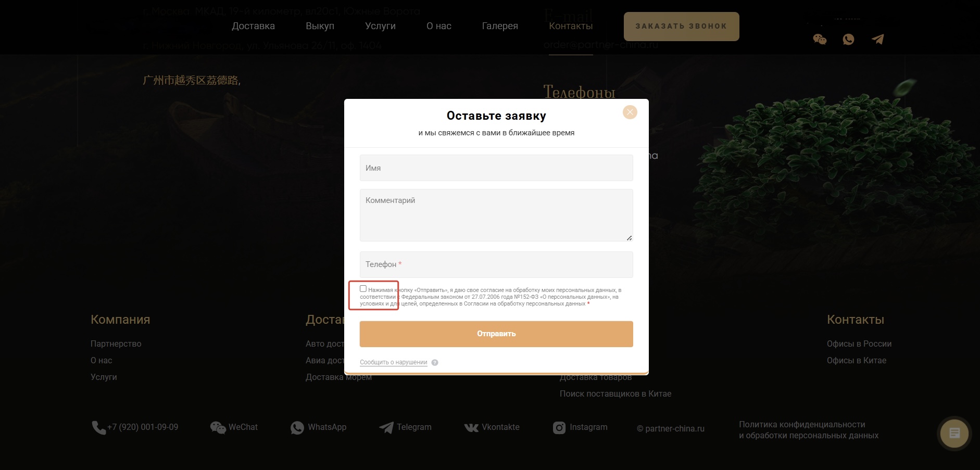Click the Vkontakte icon in footer

point(471,427)
